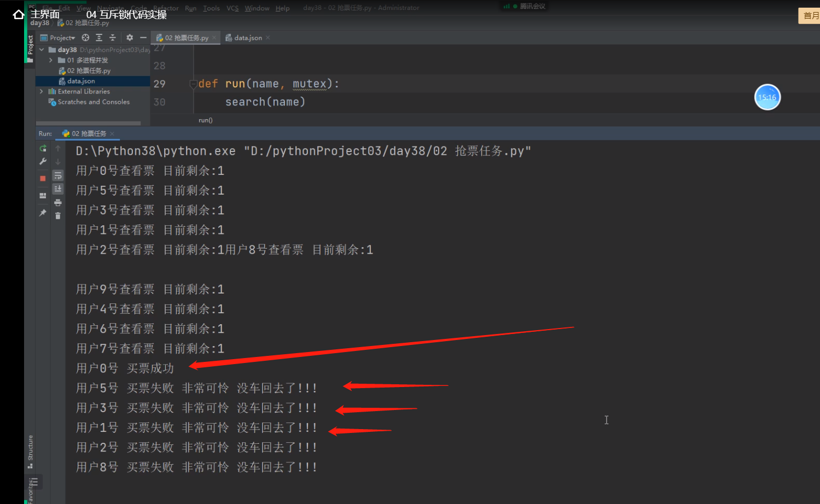Collapse all items in Project panel
The image size is (820, 504).
tap(113, 38)
